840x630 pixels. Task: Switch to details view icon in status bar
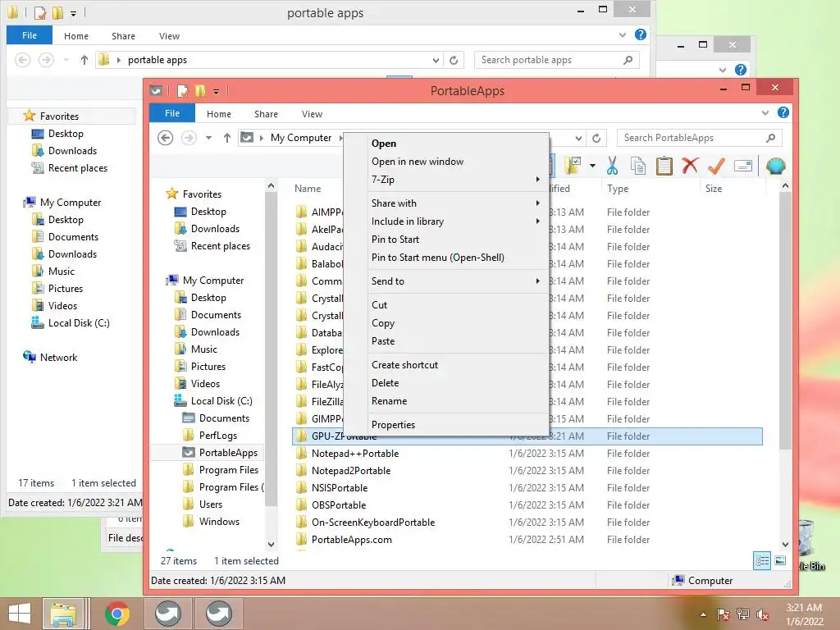click(x=762, y=561)
